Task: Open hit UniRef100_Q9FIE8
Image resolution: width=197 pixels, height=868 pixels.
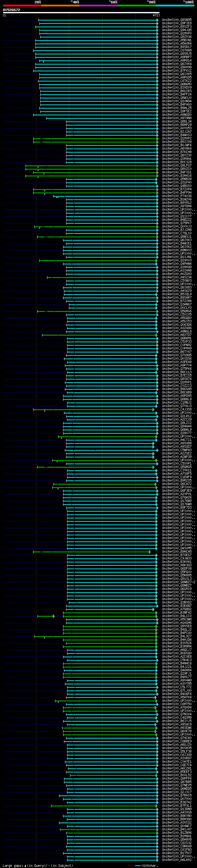Action: 177,23
